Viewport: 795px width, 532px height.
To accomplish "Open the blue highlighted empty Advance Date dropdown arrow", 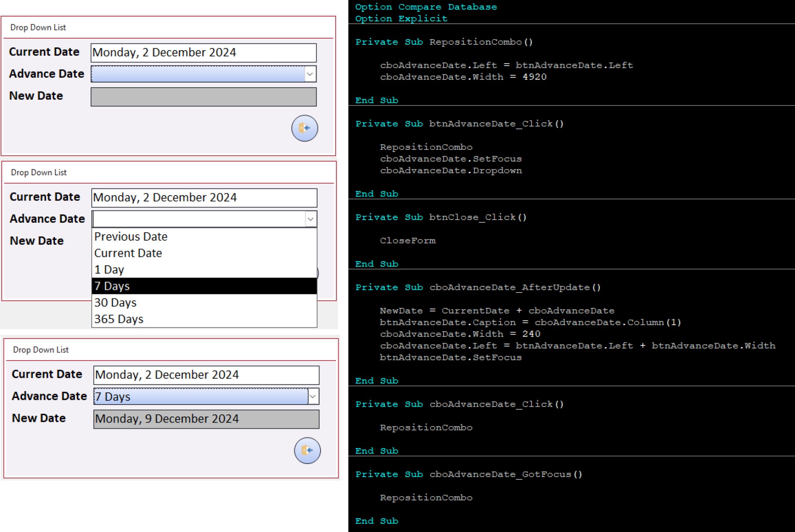I will [310, 74].
